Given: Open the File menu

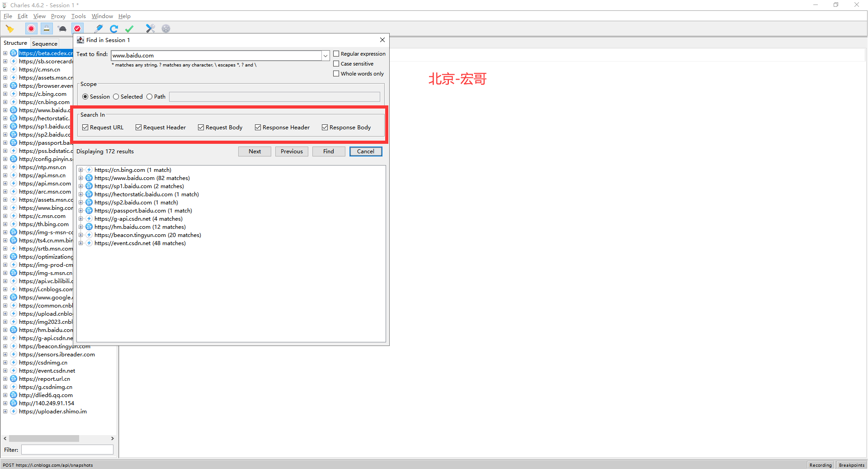Looking at the screenshot, I should 8,16.
